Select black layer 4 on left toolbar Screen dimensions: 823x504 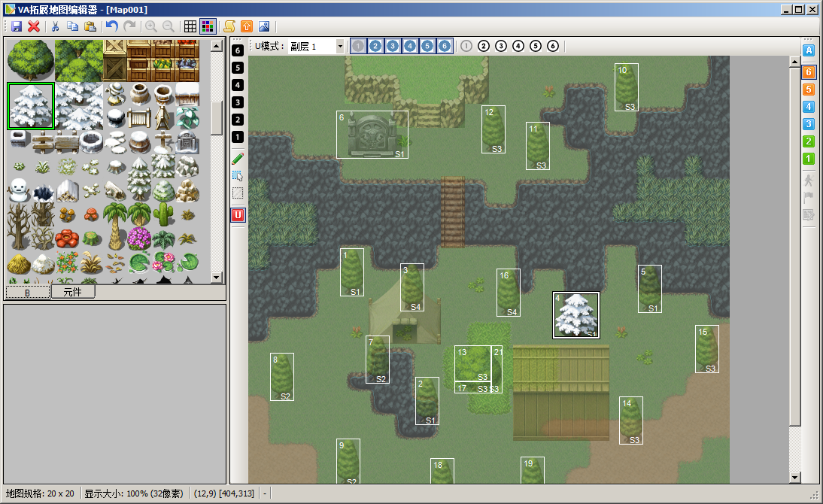click(238, 85)
